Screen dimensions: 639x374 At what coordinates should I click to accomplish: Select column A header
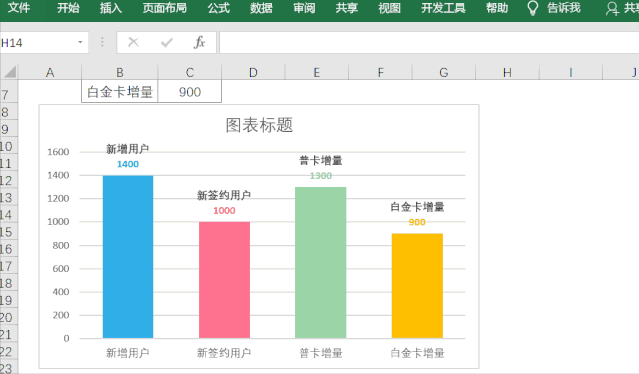coord(50,73)
